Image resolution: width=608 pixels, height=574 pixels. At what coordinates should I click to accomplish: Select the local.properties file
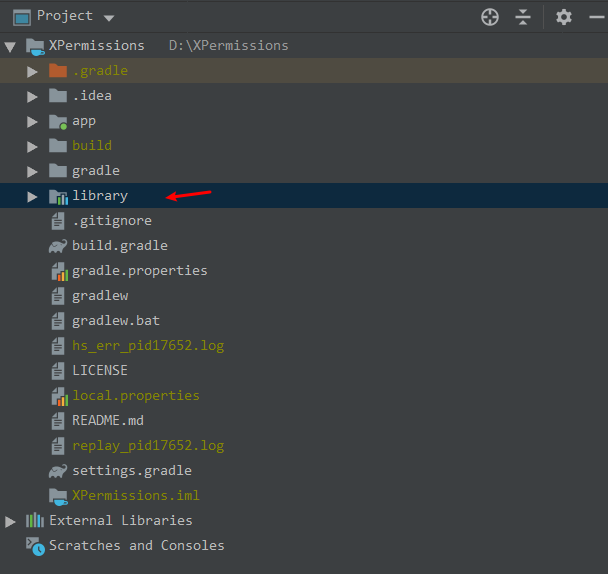click(x=136, y=396)
